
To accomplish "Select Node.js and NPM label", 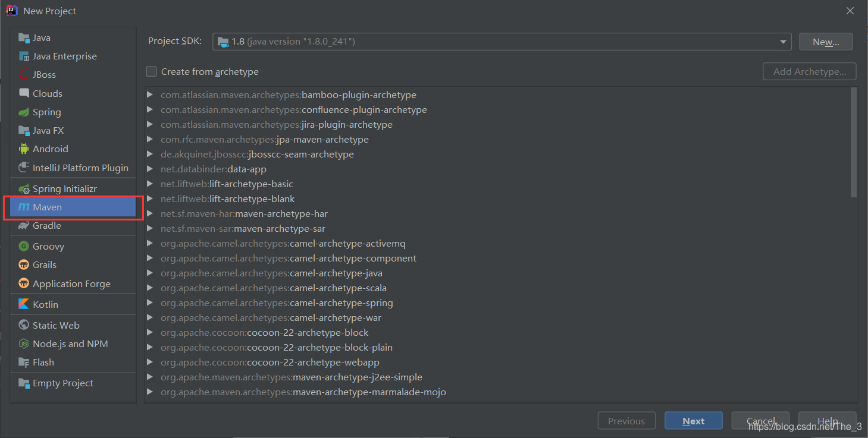I will click(70, 344).
